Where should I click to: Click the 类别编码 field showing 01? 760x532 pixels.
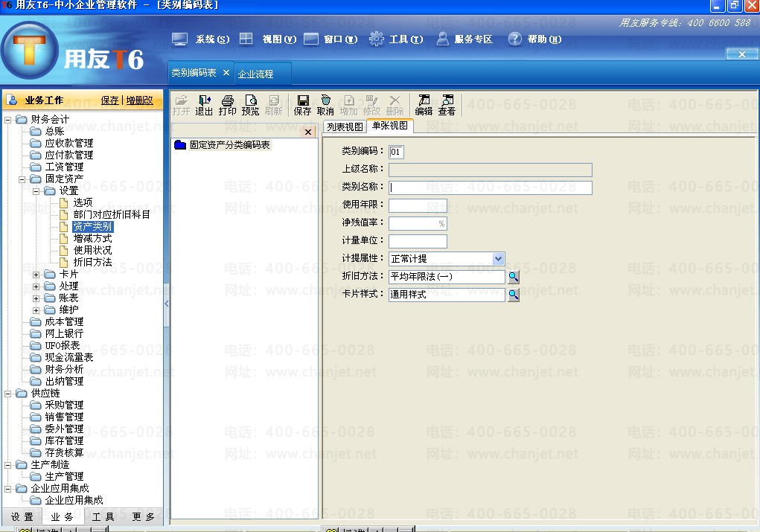395,152
